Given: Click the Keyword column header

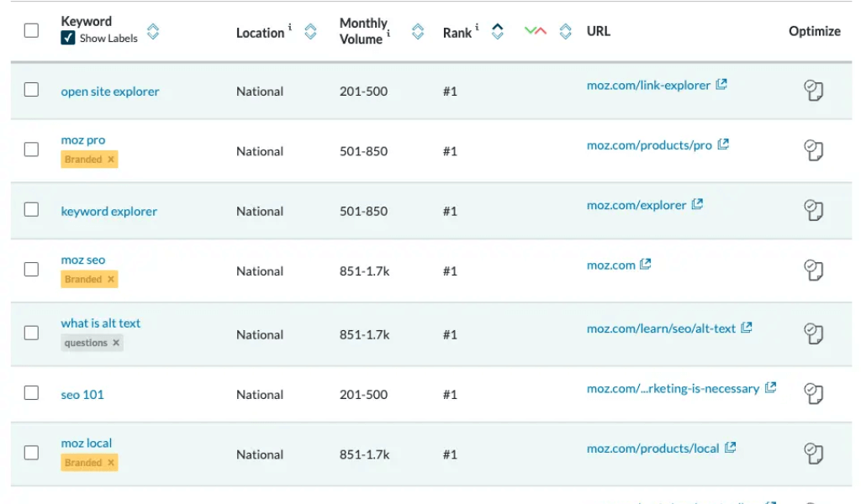Looking at the screenshot, I should (x=87, y=21).
